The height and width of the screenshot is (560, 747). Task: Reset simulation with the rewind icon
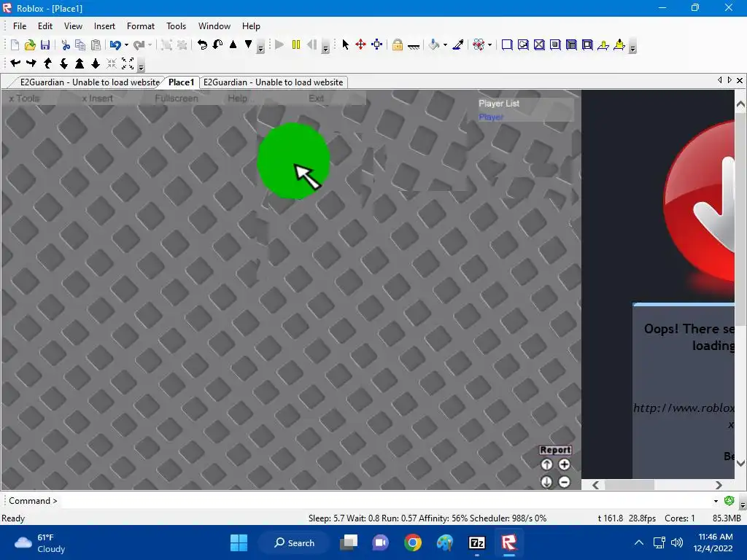312,44
